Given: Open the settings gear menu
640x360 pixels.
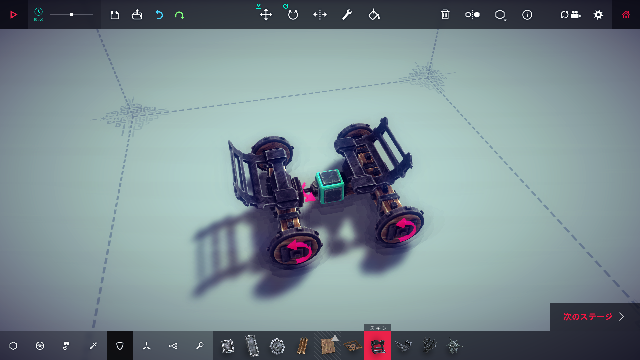Looking at the screenshot, I should tap(598, 15).
